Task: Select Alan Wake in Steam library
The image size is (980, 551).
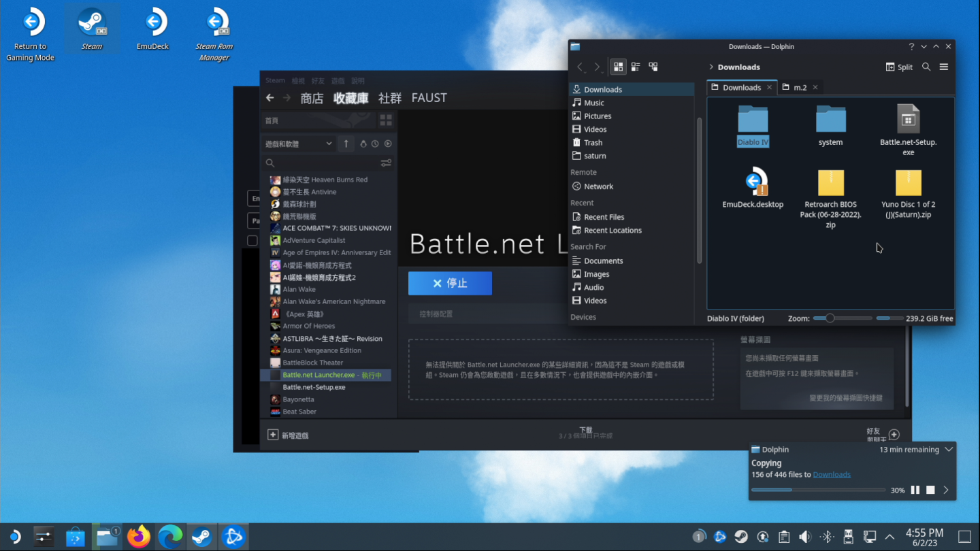Action: coord(326,289)
